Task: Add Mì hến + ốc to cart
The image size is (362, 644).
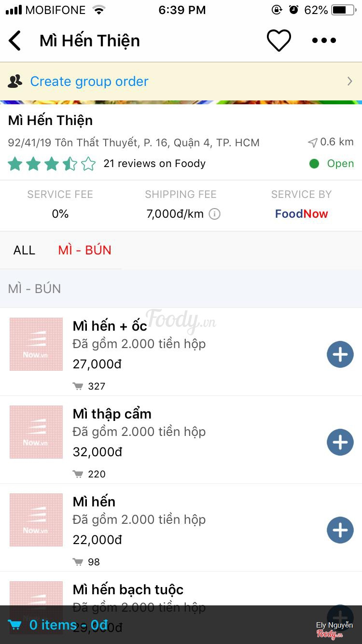Action: pos(340,355)
